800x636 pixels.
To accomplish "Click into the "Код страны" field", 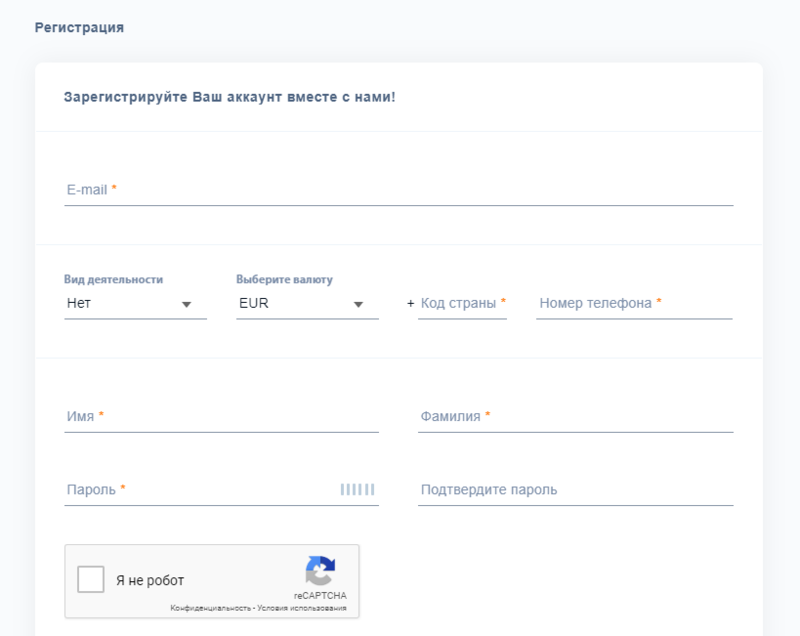I will click(462, 303).
